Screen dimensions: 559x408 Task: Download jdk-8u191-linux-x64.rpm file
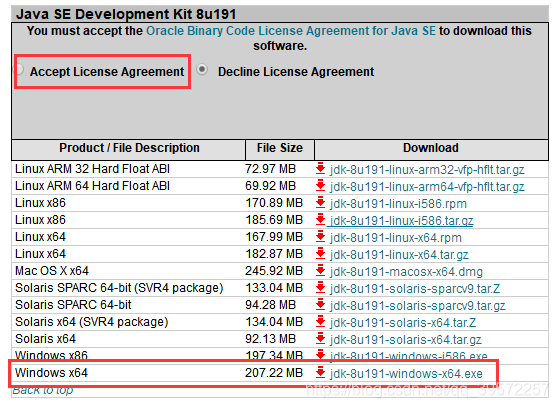(396, 238)
